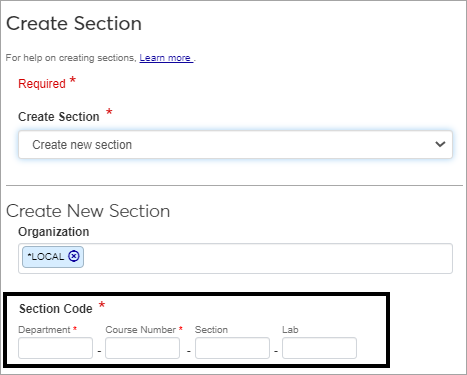
Task: Open the Create Section dropdown
Action: click(235, 144)
